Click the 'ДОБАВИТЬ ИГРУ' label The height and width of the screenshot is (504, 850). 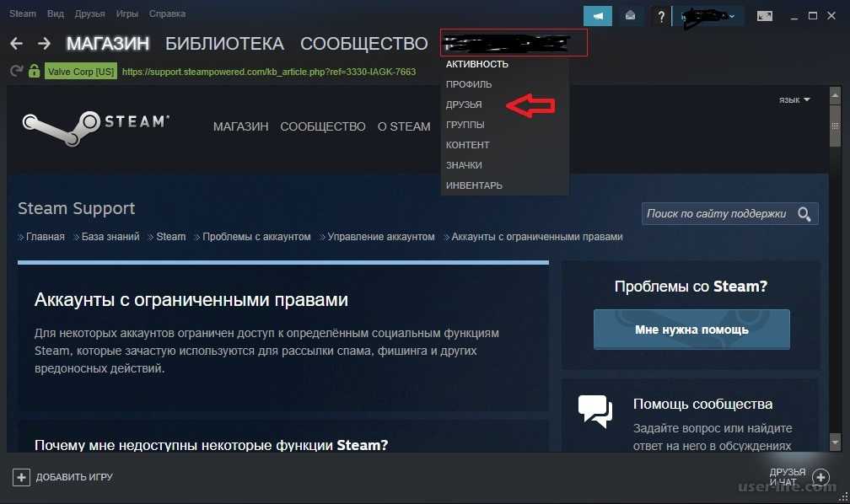tap(74, 477)
